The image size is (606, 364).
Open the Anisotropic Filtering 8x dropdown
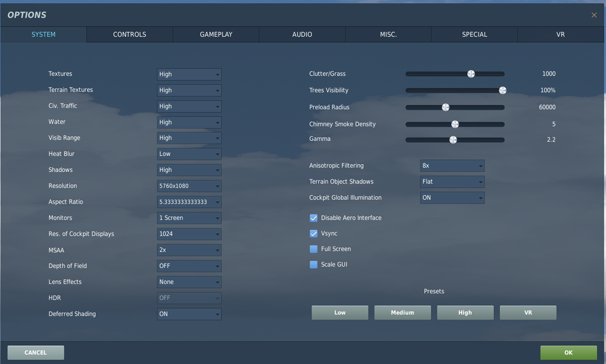click(452, 166)
